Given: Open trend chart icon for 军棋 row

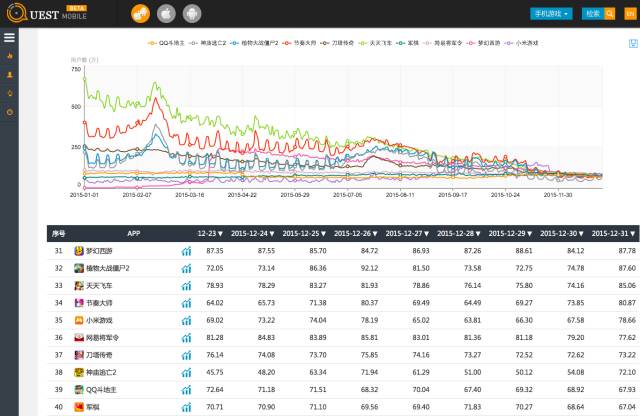Looking at the screenshot, I should tap(187, 407).
